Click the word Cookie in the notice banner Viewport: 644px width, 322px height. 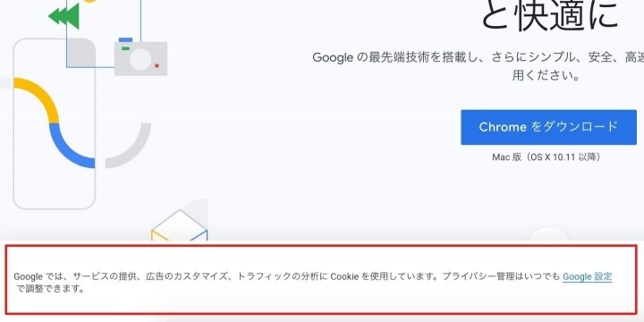[x=344, y=276]
